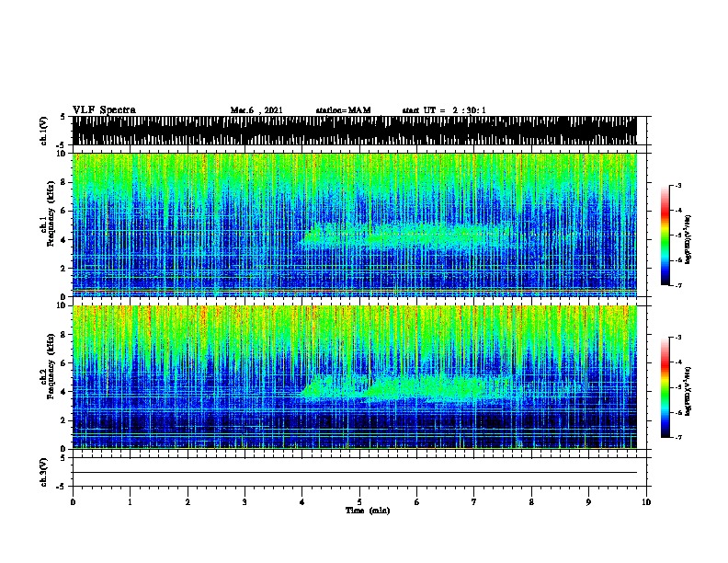The height and width of the screenshot is (563, 728).
Task: Select the "start UT = 2 :30: 1" text
Action: pyautogui.click(x=444, y=110)
